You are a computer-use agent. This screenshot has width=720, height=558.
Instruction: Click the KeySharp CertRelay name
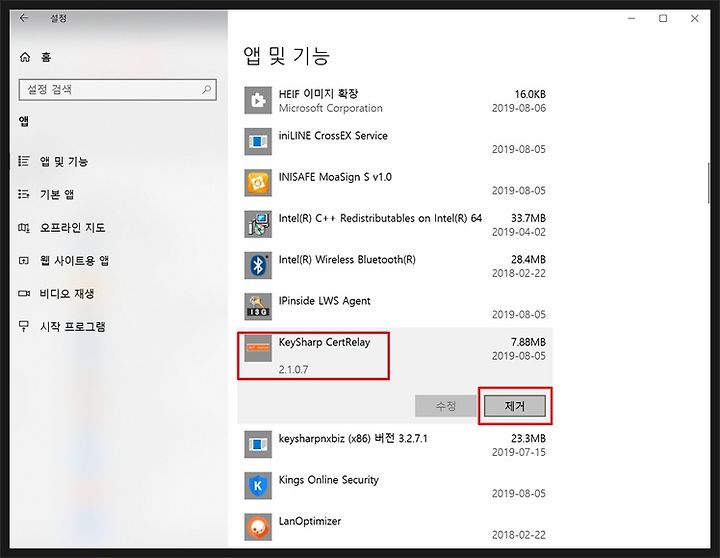click(x=324, y=342)
